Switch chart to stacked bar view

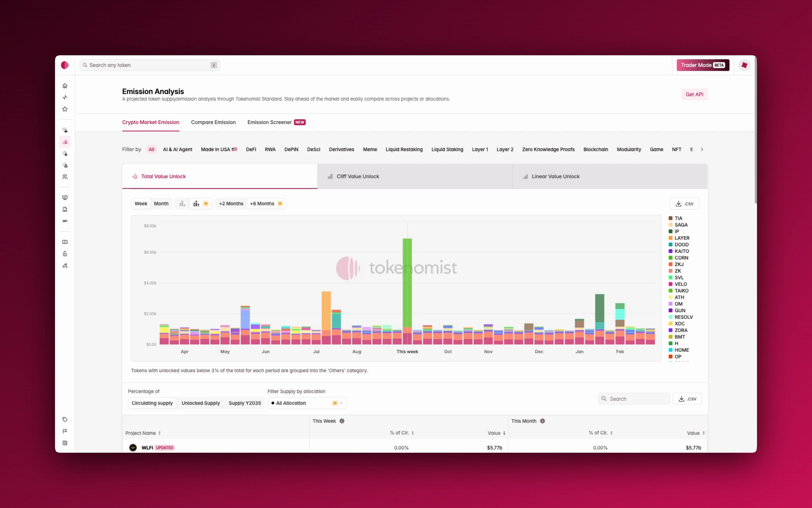(x=197, y=204)
